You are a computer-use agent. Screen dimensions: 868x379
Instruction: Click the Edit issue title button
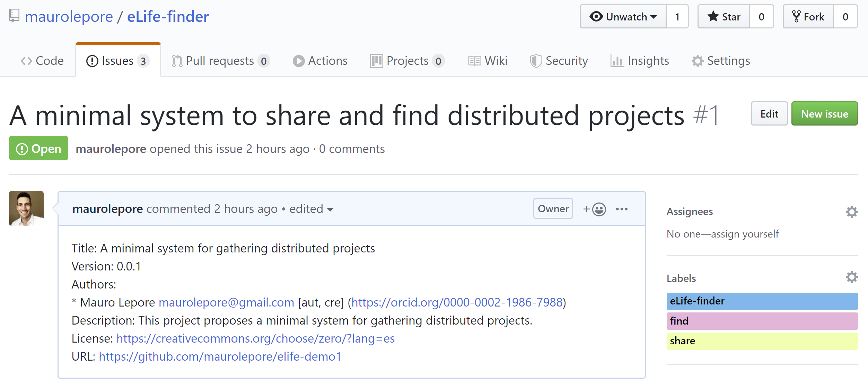[x=769, y=114]
